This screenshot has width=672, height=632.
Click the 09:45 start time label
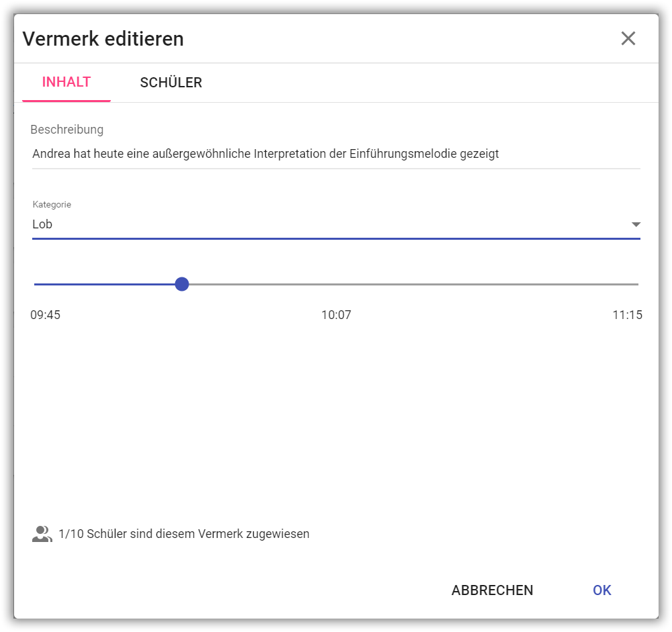click(46, 315)
